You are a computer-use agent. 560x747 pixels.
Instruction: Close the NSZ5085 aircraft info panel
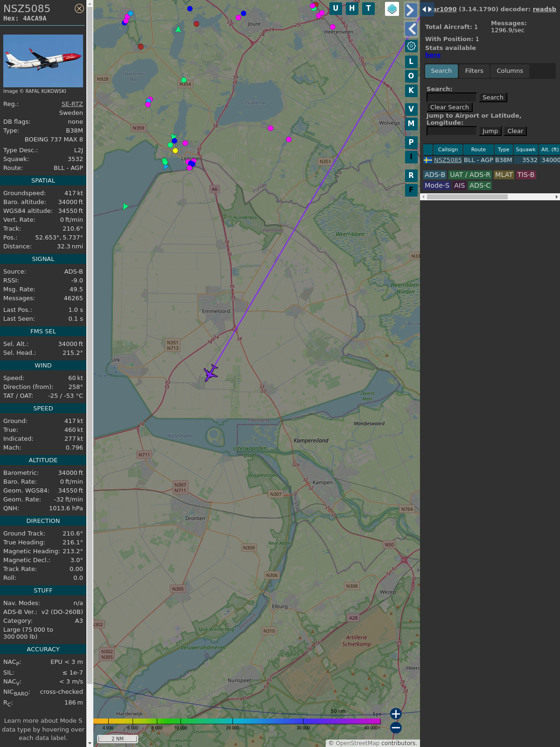[x=79, y=8]
